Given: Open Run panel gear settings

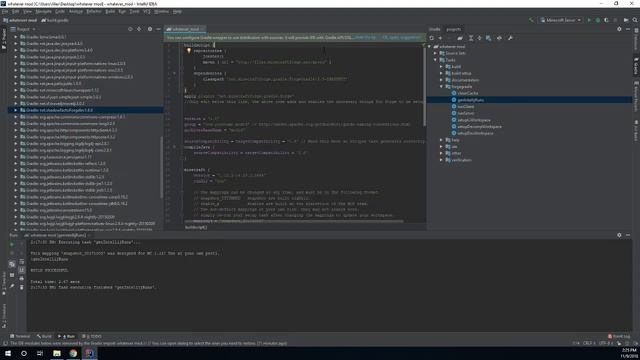Looking at the screenshot, I should (619, 235).
